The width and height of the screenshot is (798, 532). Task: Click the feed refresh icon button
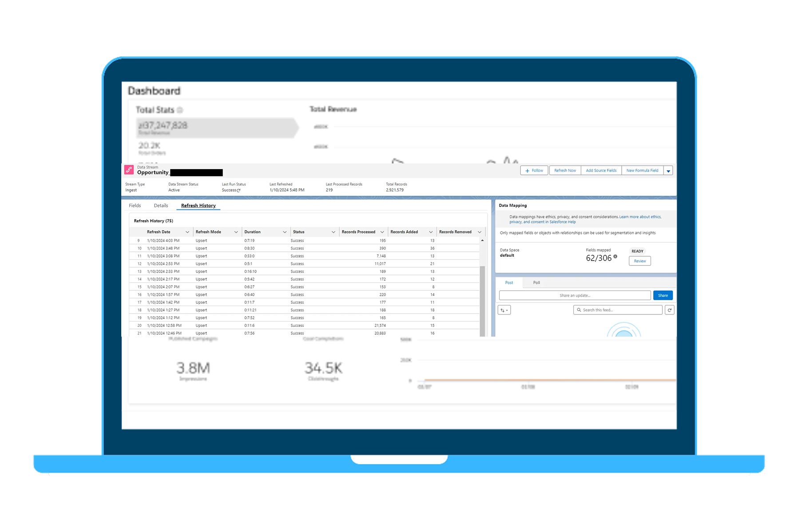tap(669, 310)
